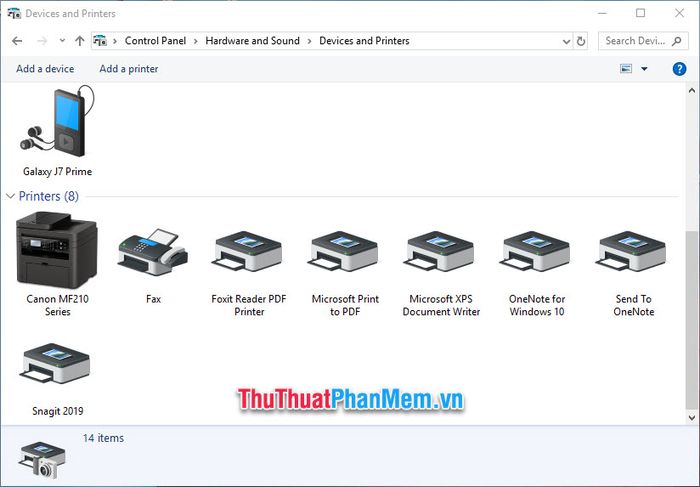Select the Fax printer icon
Image resolution: width=700 pixels, height=487 pixels.
[153, 252]
